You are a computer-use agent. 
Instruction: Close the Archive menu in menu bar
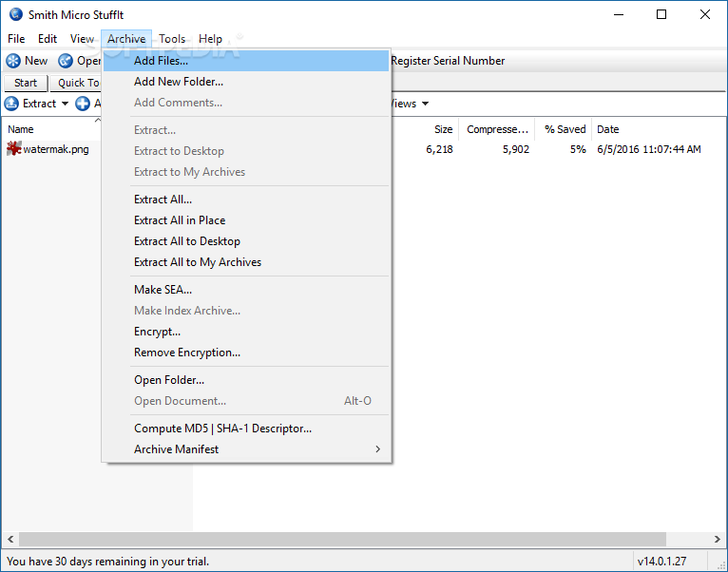point(126,39)
